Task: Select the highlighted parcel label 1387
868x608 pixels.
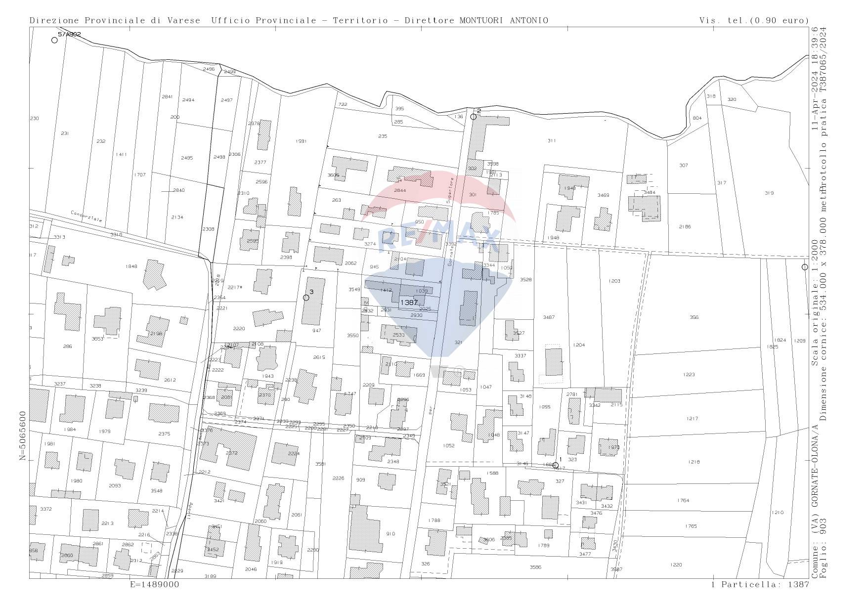Action: point(409,302)
